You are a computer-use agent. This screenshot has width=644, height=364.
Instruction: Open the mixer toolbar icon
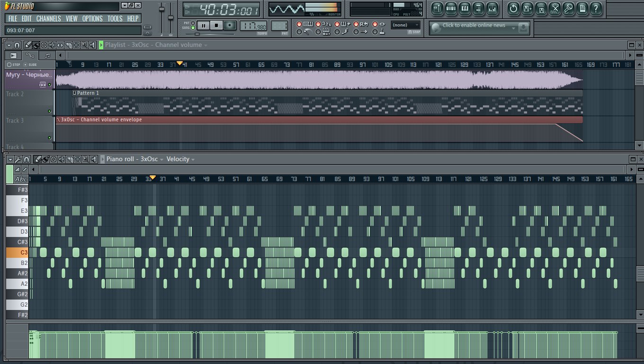click(492, 8)
